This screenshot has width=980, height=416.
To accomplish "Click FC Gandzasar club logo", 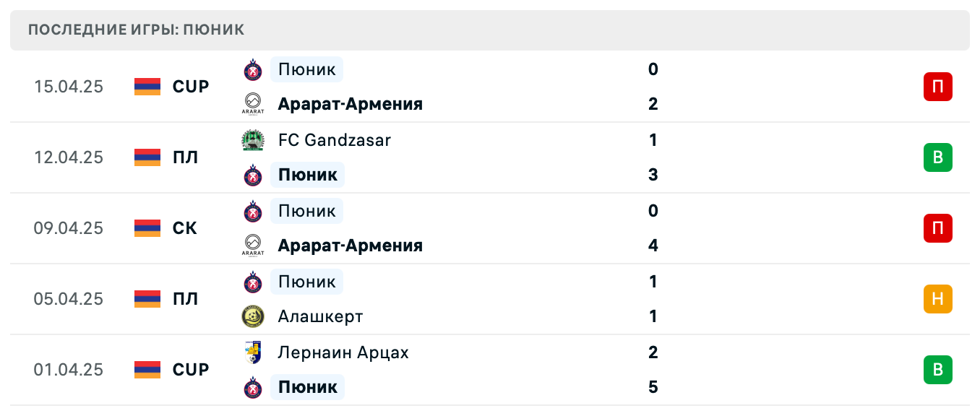I will pyautogui.click(x=253, y=140).
